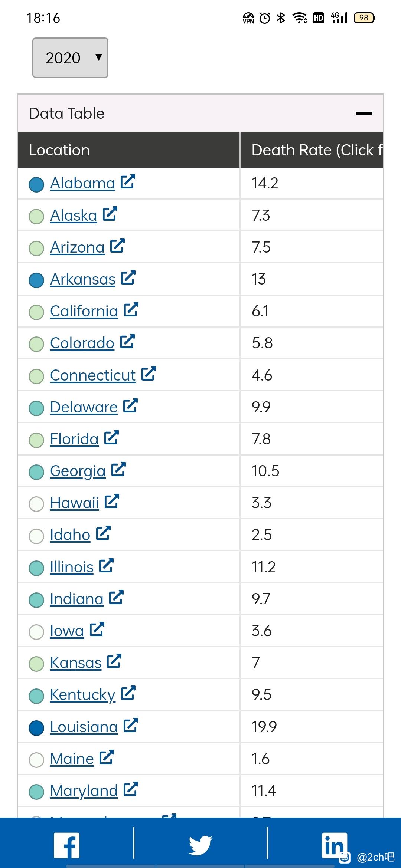The image size is (401, 868).
Task: Open the Georgia state link
Action: click(78, 471)
